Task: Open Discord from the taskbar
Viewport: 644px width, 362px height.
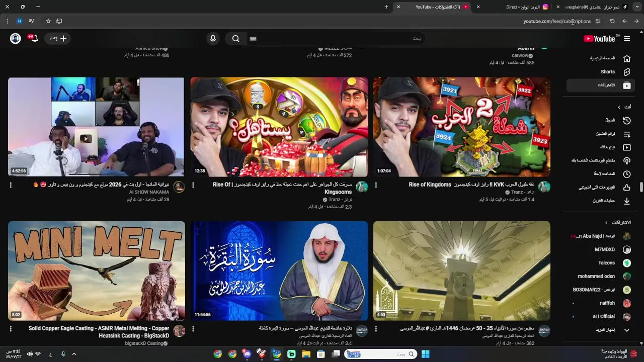Action: point(247,354)
